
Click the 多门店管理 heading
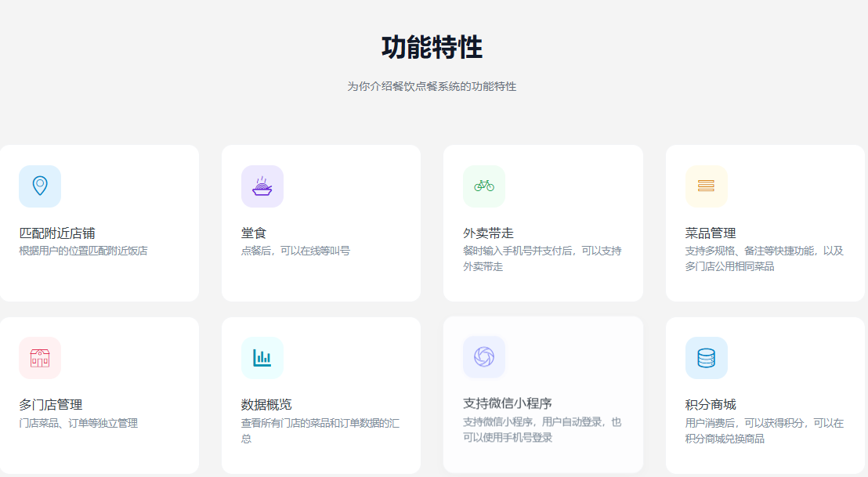coord(51,404)
